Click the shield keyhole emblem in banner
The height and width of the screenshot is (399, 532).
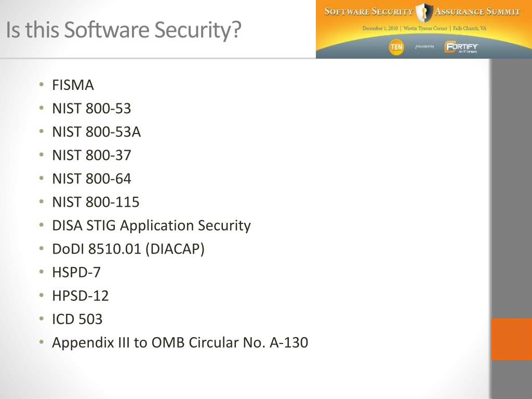tap(424, 12)
